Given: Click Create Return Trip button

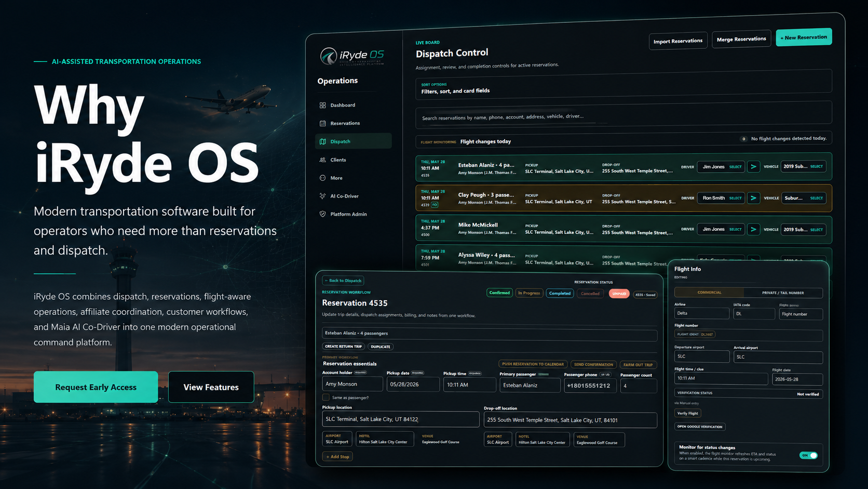Looking at the screenshot, I should (x=343, y=346).
